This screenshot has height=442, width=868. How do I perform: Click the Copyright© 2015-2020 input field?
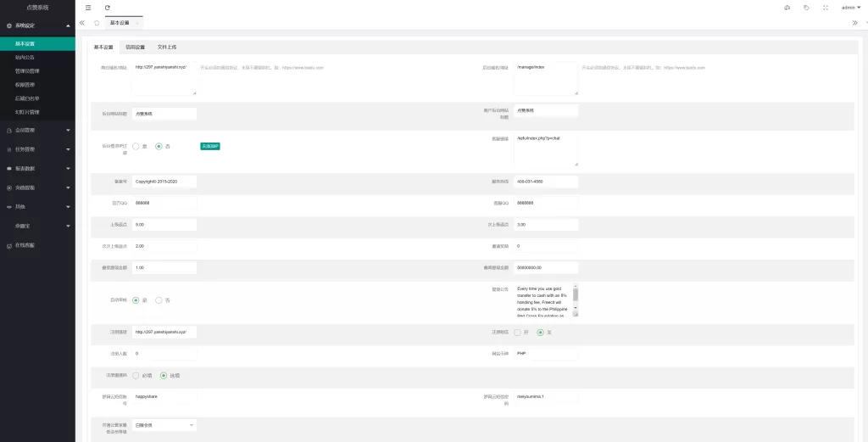point(164,182)
